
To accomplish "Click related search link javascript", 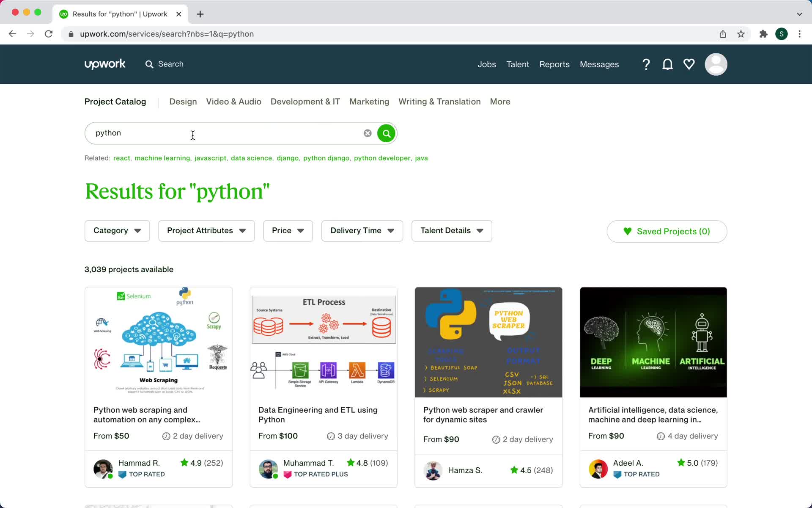I will 210,158.
